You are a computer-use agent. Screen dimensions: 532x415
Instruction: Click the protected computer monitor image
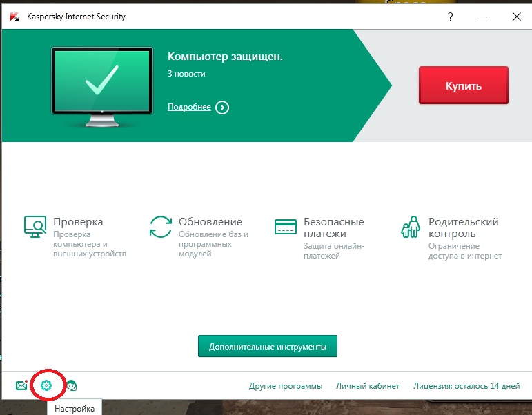[102, 87]
